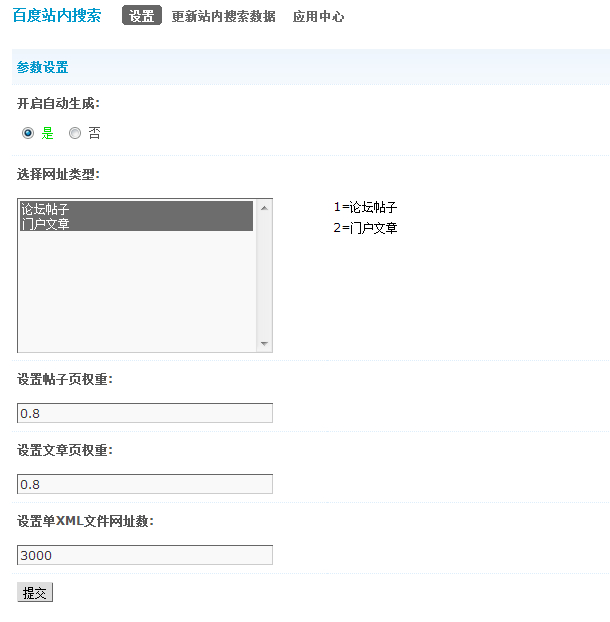The width and height of the screenshot is (610, 622).
Task: Click the 设置帖子页权重 input field
Action: click(145, 413)
